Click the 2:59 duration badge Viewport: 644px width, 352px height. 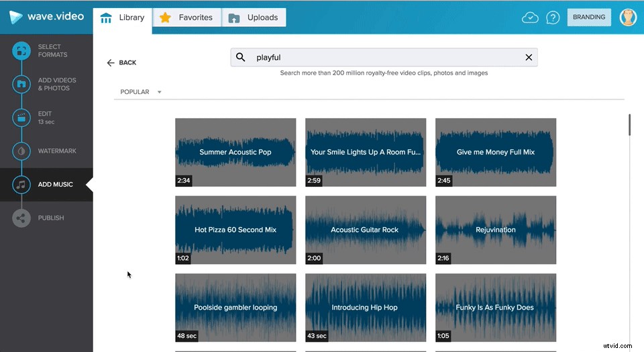[314, 181]
